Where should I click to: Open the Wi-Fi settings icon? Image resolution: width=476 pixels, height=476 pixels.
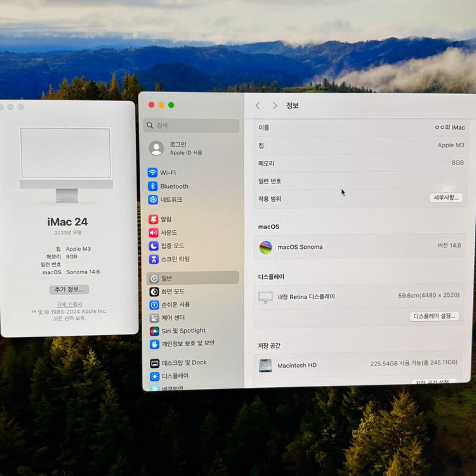click(153, 173)
